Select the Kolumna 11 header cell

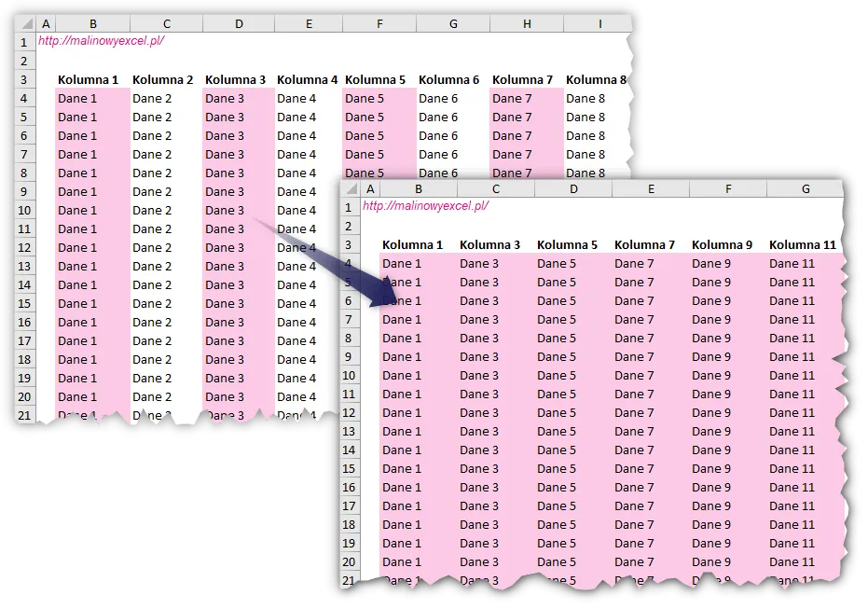pyautogui.click(x=802, y=245)
